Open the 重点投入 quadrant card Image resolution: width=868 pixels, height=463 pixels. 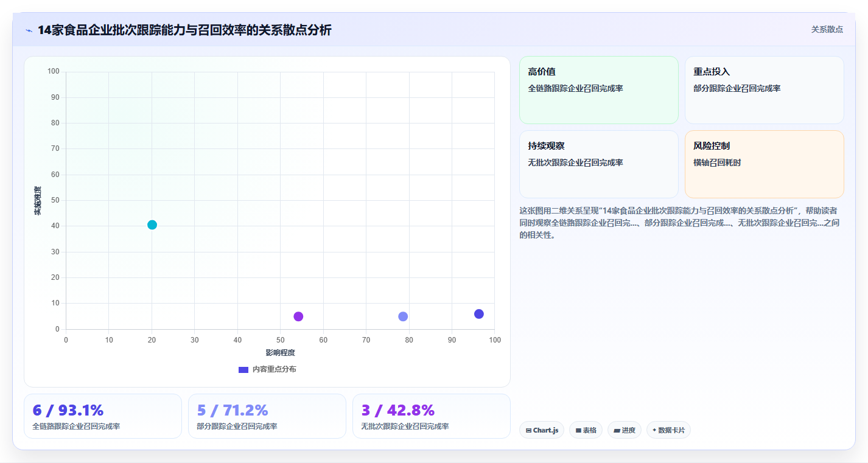pyautogui.click(x=764, y=90)
